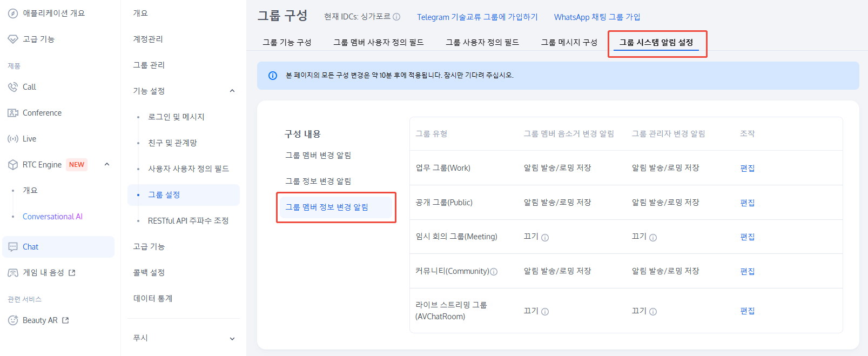Switch to 그룹 멤버 사용자 정의 필드 tab
Image resolution: width=868 pixels, height=356 pixels.
[379, 42]
